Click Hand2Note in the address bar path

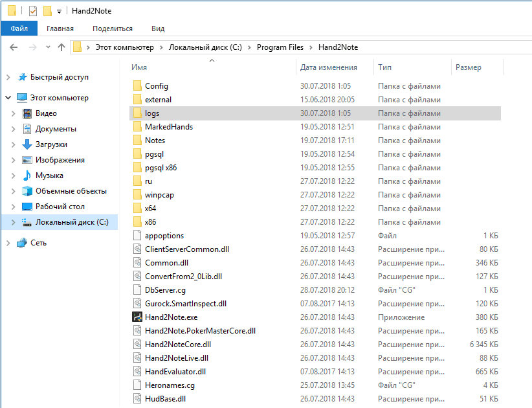point(338,47)
